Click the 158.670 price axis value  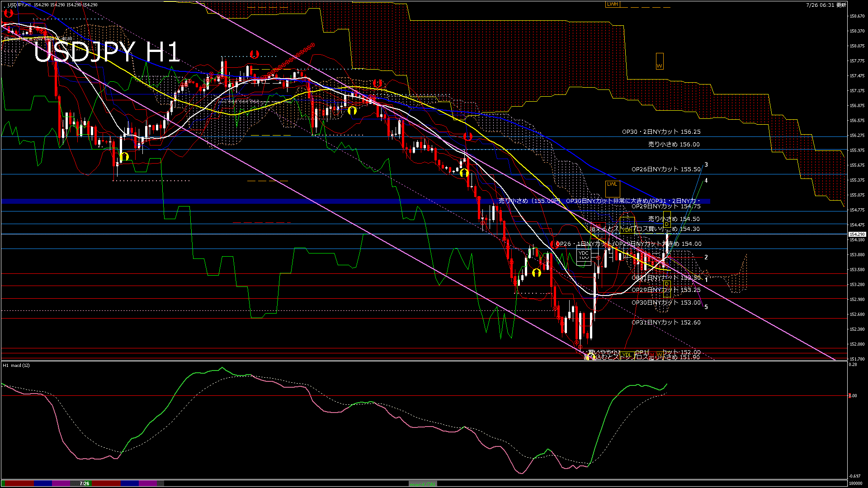[x=857, y=16]
